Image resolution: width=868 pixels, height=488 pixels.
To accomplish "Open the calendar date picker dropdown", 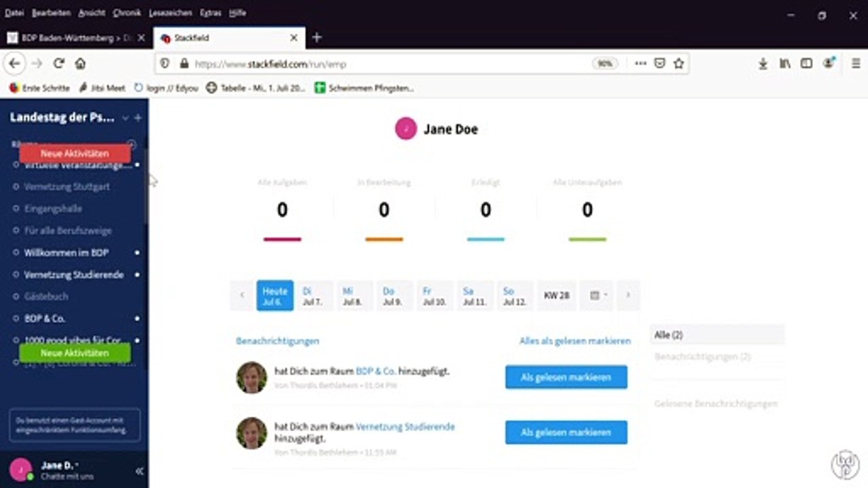I will 597,296.
